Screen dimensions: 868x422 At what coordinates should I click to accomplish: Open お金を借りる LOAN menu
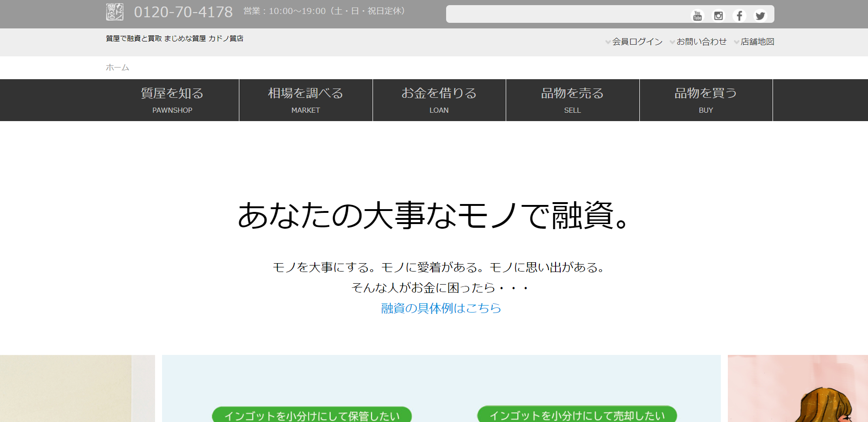439,100
